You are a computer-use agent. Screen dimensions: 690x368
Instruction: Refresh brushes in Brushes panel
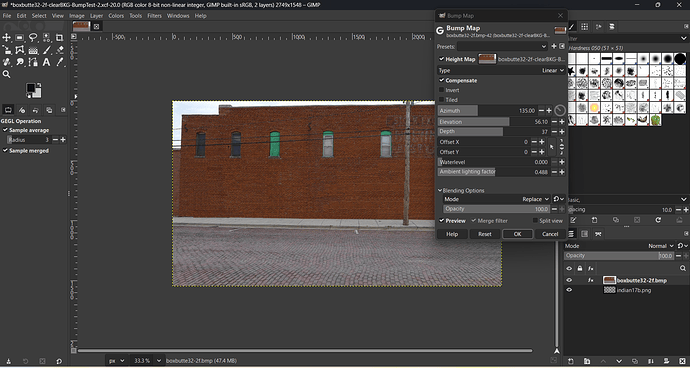658,220
